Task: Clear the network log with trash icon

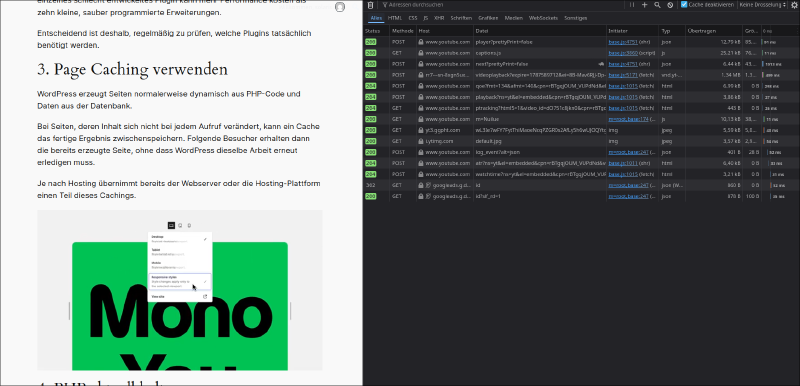Action: pos(370,5)
